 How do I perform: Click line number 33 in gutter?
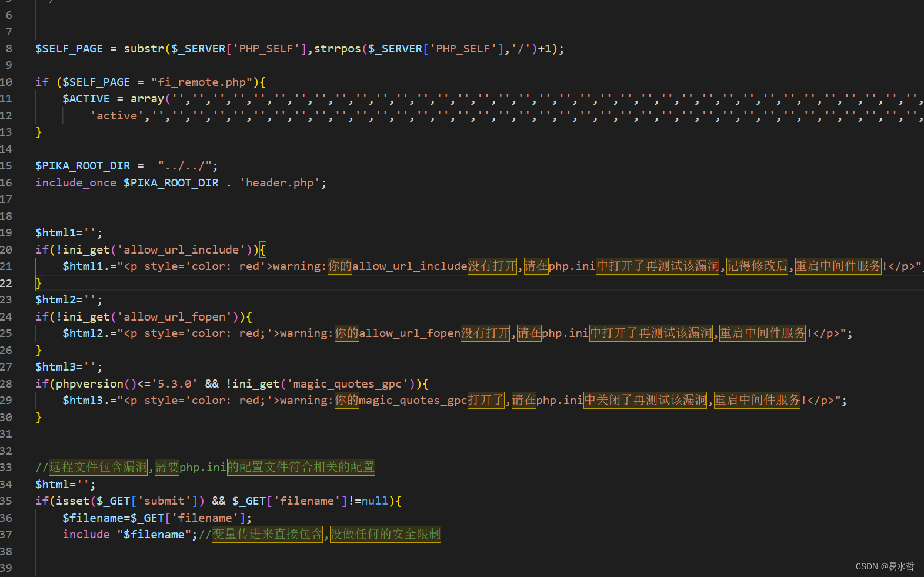(6, 468)
